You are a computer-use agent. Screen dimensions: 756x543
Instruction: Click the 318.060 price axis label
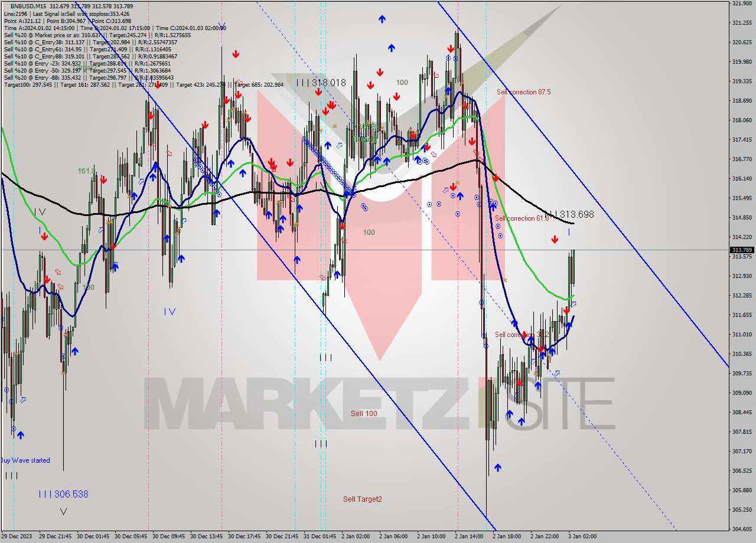pos(742,120)
